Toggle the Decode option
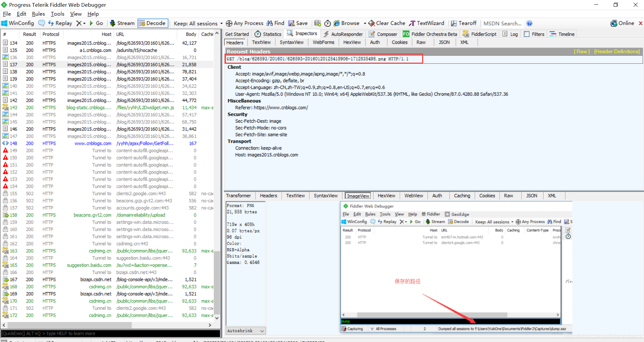The width and height of the screenshot is (644, 342). click(x=152, y=23)
